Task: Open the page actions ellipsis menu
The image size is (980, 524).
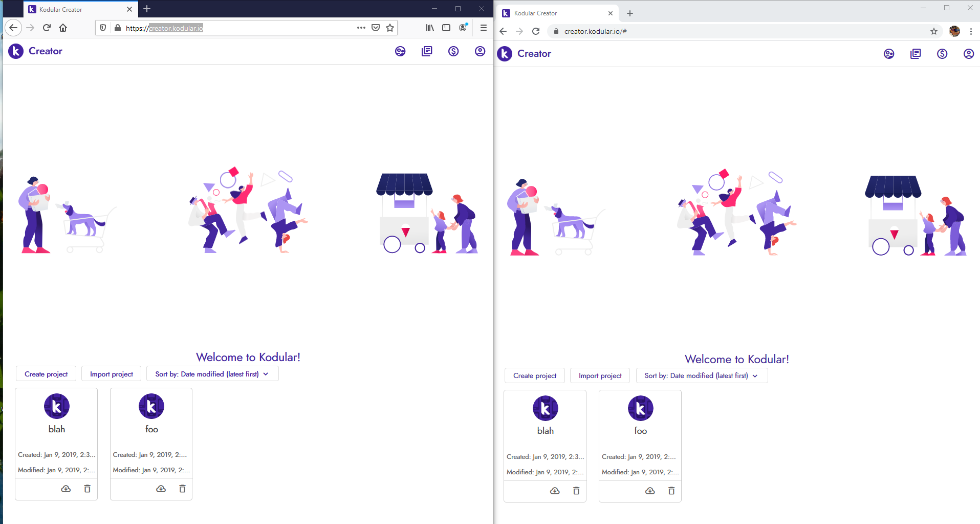Action: 361,28
